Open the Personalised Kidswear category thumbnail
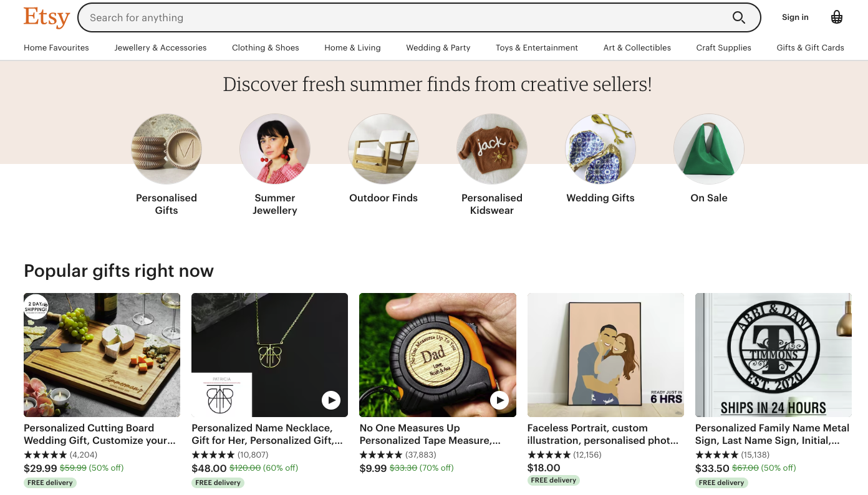This screenshot has height=495, width=868. pyautogui.click(x=491, y=149)
